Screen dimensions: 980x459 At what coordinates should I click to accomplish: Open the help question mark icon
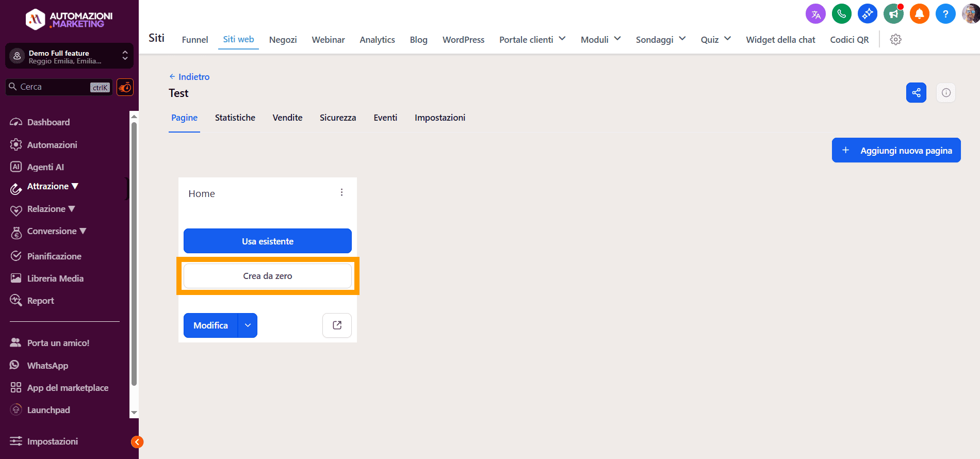pos(945,14)
